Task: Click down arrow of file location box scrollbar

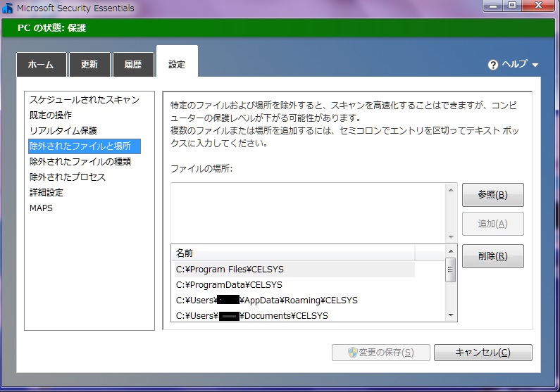Action: point(451,237)
